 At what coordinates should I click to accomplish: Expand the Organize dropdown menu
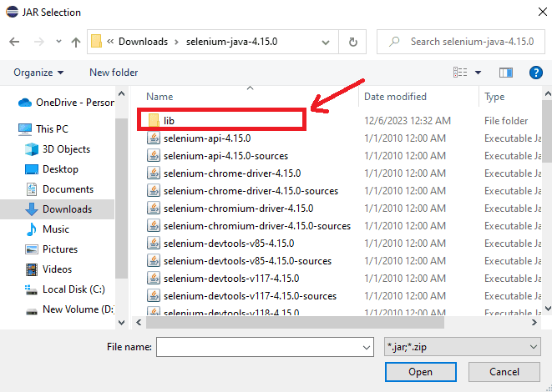point(38,73)
